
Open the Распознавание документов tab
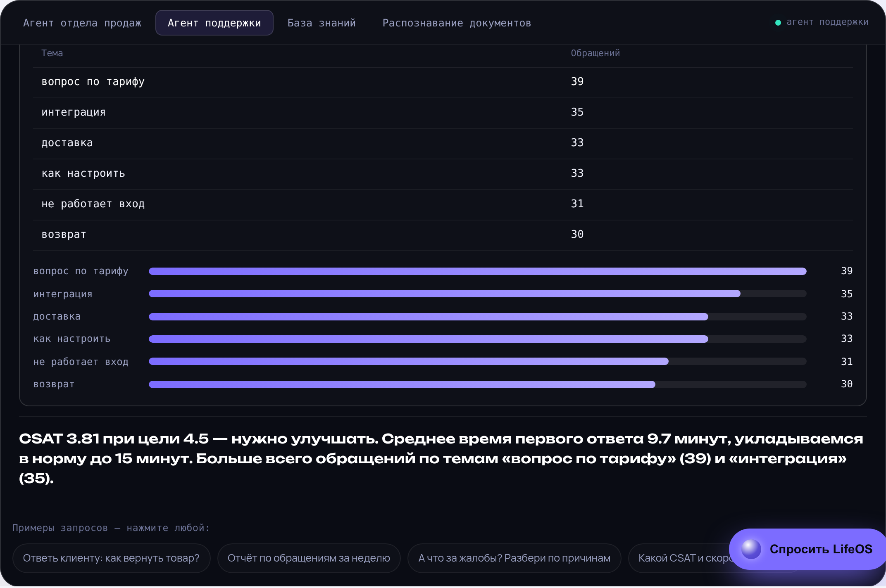point(457,23)
